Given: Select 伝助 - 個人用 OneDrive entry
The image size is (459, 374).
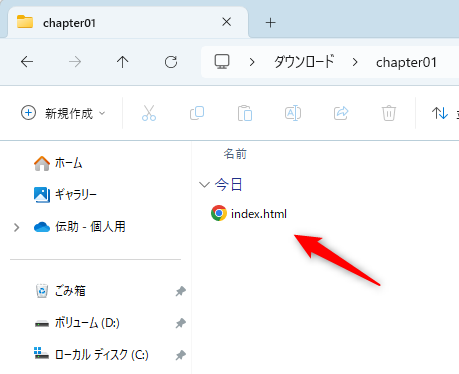Looking at the screenshot, I should point(80,227).
